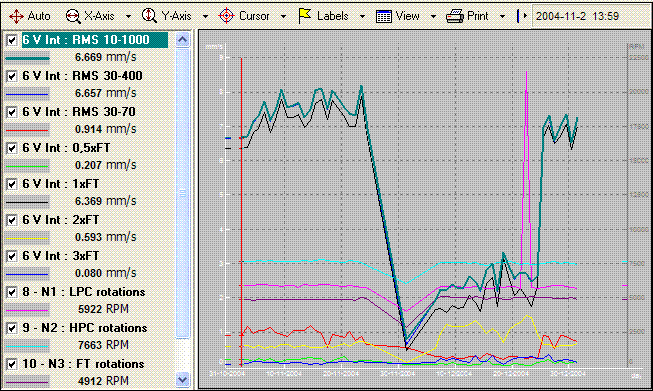This screenshot has width=653, height=391.
Task: Select the 10 - N3 : FT rotations label
Action: point(83,364)
